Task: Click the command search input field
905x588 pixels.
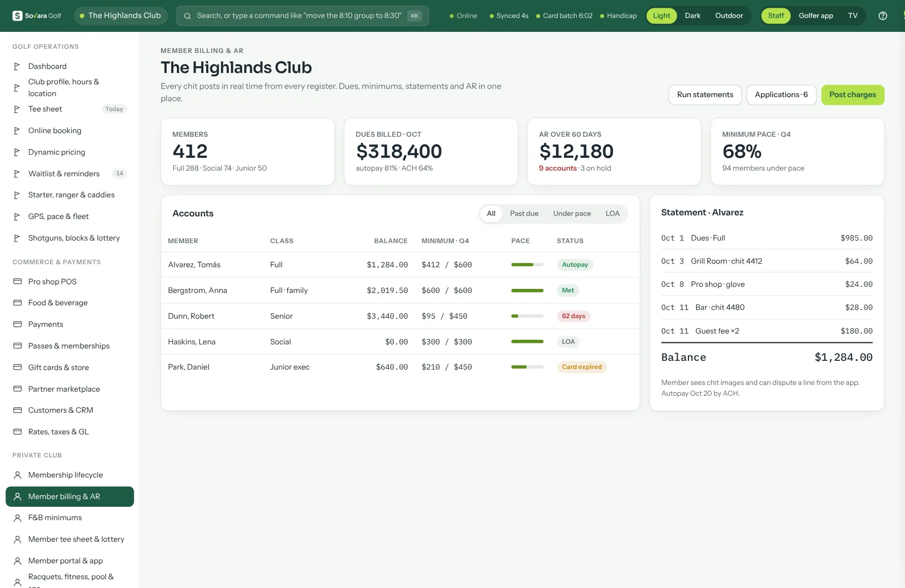Action: [x=302, y=15]
